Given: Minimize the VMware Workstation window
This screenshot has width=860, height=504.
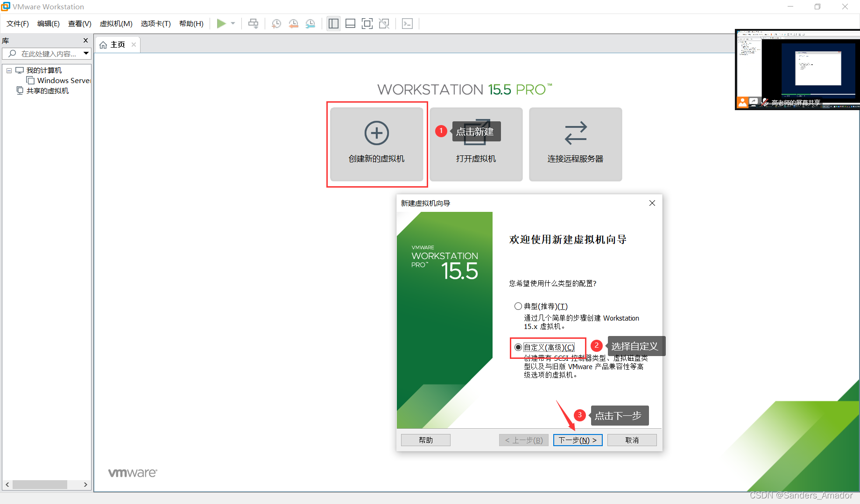Looking at the screenshot, I should click(x=790, y=7).
